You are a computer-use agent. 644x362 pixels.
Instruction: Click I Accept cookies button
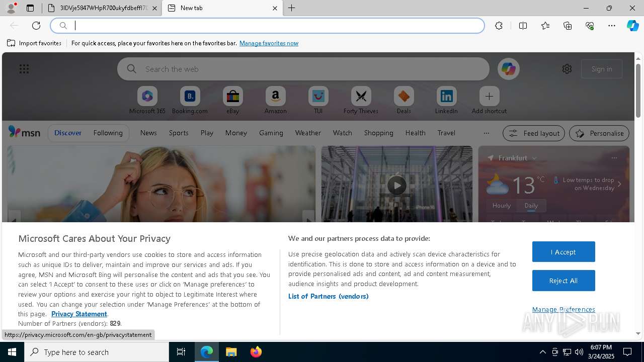pyautogui.click(x=563, y=252)
